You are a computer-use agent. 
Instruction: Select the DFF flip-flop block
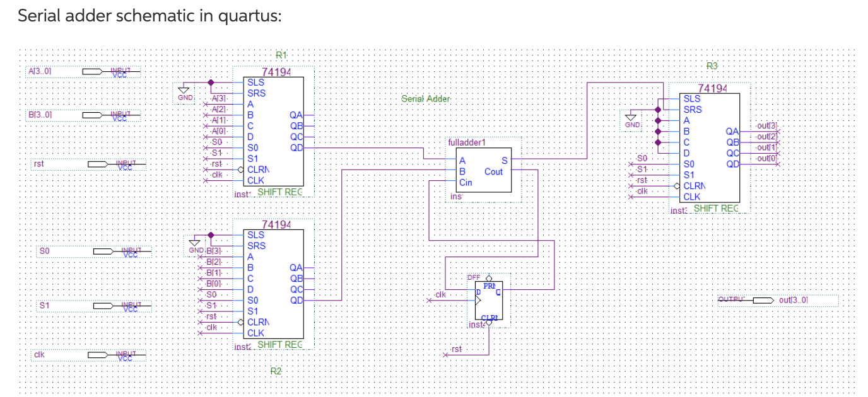click(x=489, y=301)
